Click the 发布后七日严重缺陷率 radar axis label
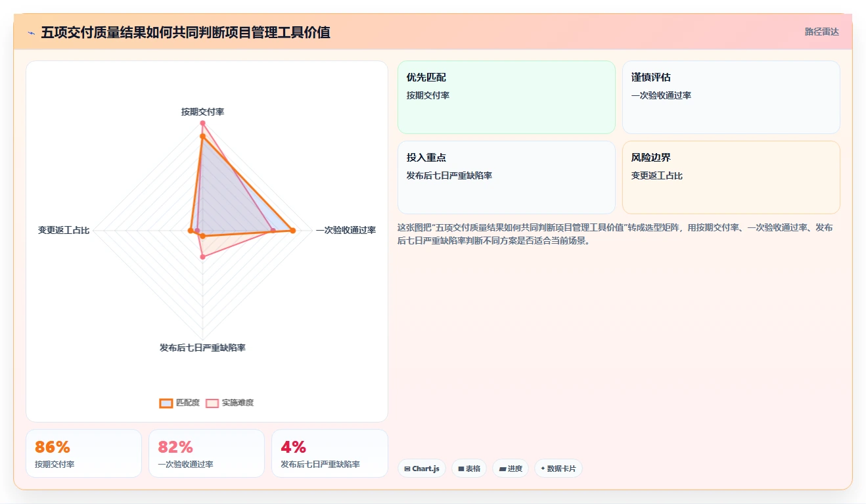Image resolution: width=866 pixels, height=504 pixels. (202, 348)
